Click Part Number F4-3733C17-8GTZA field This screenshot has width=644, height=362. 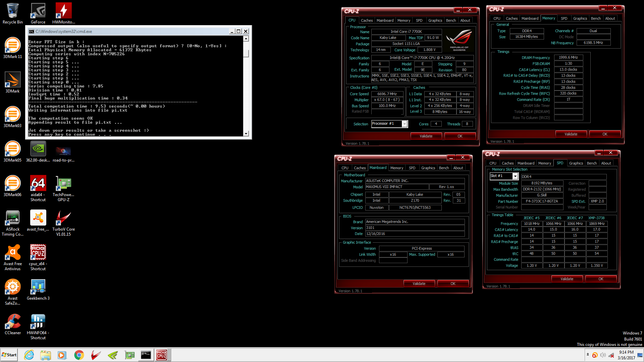(x=542, y=201)
